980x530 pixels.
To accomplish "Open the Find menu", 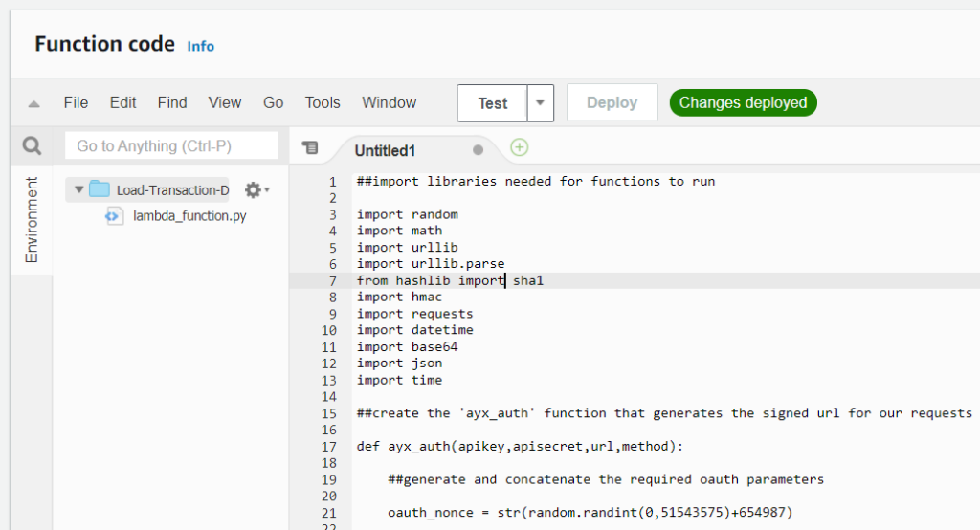I will 172,102.
